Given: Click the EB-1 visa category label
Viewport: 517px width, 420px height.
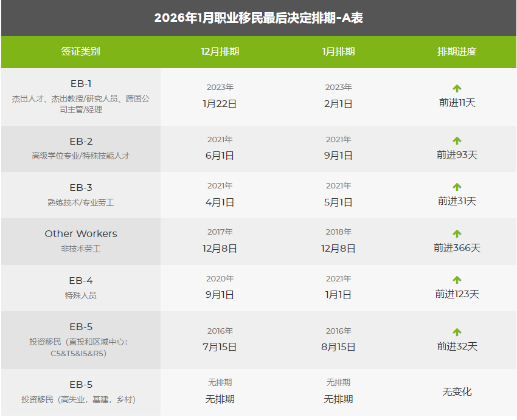Looking at the screenshot, I should pyautogui.click(x=81, y=84).
